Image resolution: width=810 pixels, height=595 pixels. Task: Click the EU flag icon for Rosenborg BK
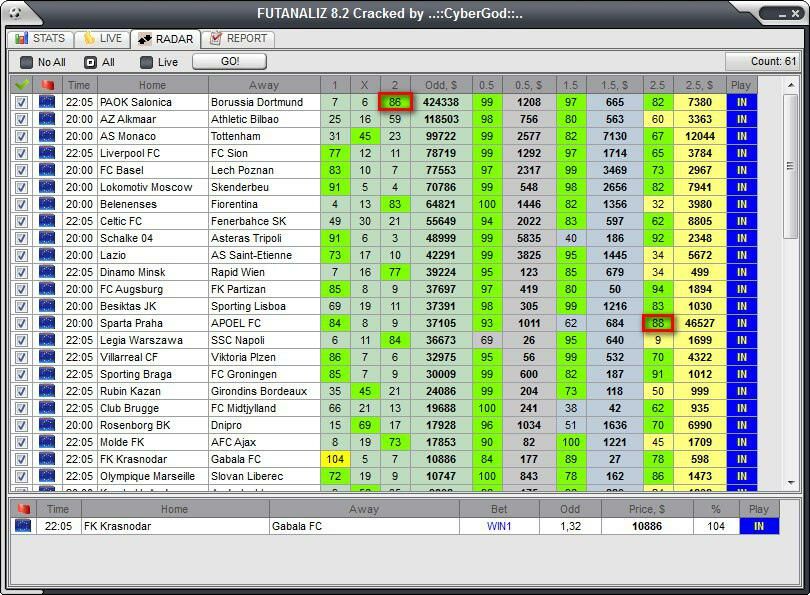pos(47,426)
